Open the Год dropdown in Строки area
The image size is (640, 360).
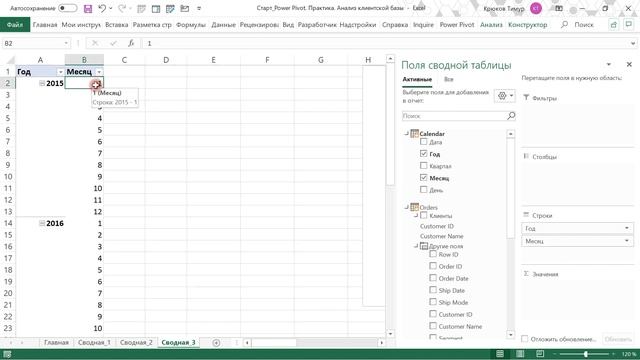tap(627, 228)
